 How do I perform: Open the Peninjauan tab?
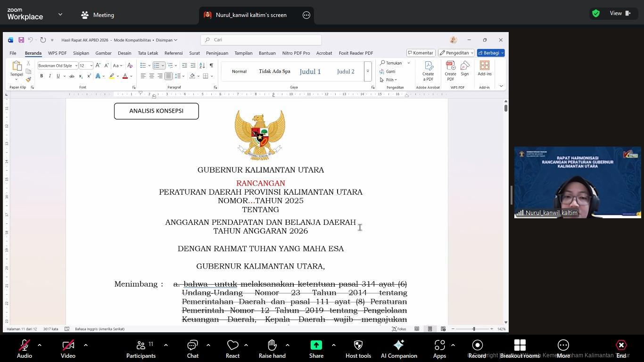click(216, 53)
